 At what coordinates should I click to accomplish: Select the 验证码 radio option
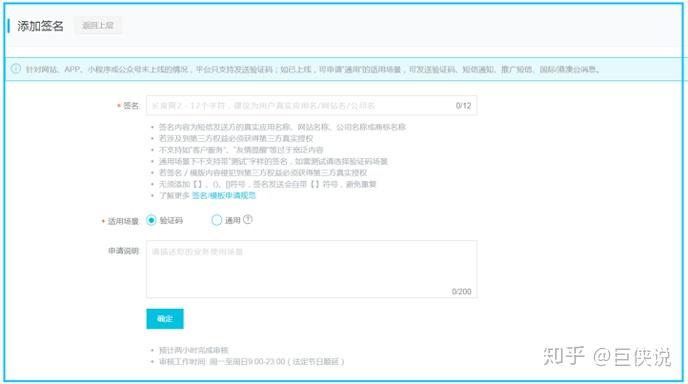coord(151,220)
